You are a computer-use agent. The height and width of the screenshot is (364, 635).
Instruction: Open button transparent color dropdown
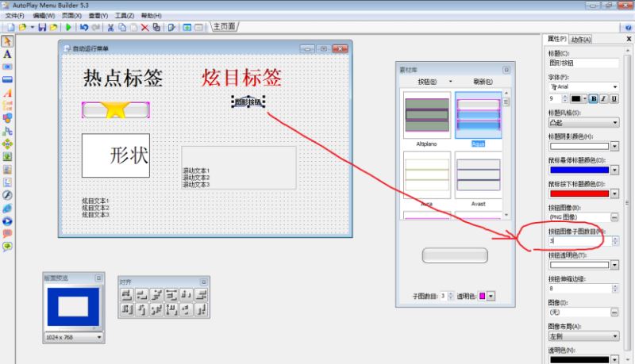click(x=614, y=265)
